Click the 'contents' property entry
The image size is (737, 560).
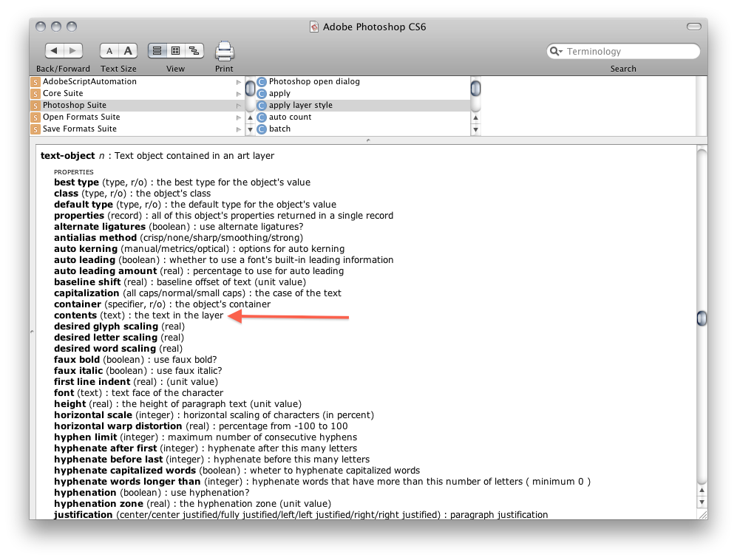(139, 315)
